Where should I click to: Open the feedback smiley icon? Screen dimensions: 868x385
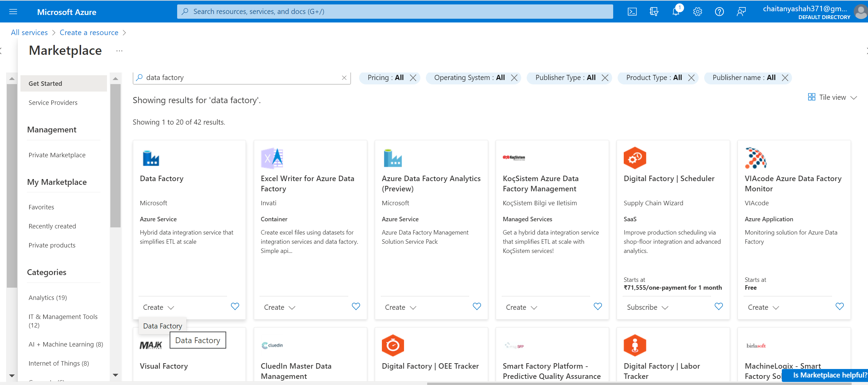click(x=741, y=11)
